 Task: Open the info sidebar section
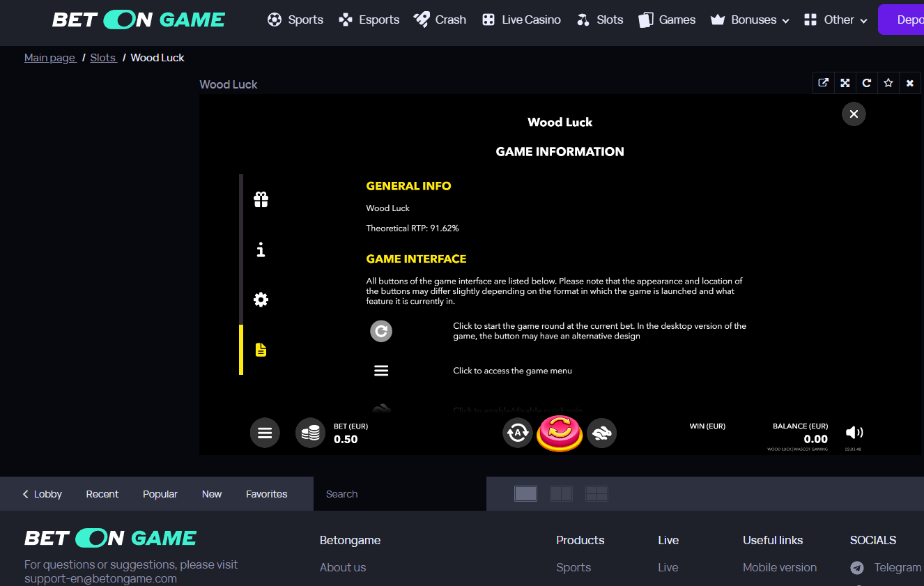[261, 249]
